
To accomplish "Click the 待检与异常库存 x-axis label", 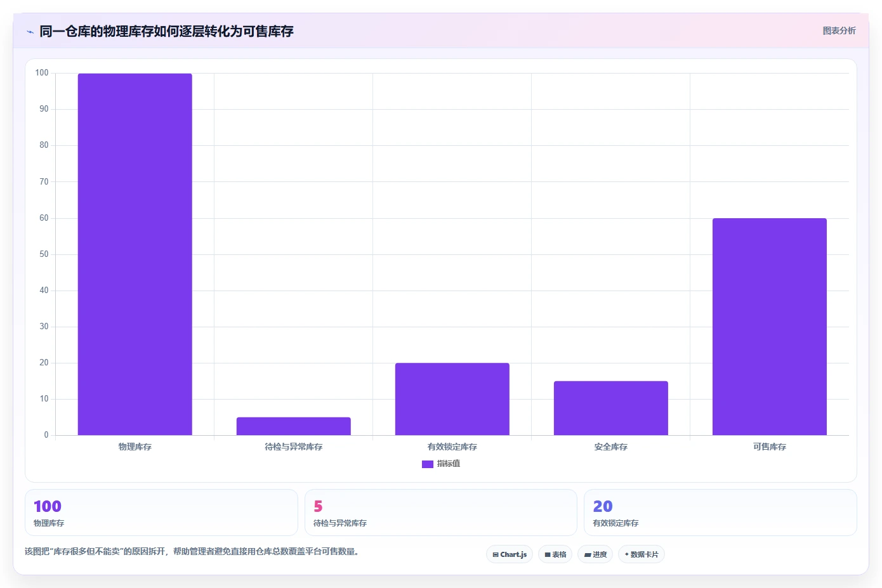I will click(293, 447).
